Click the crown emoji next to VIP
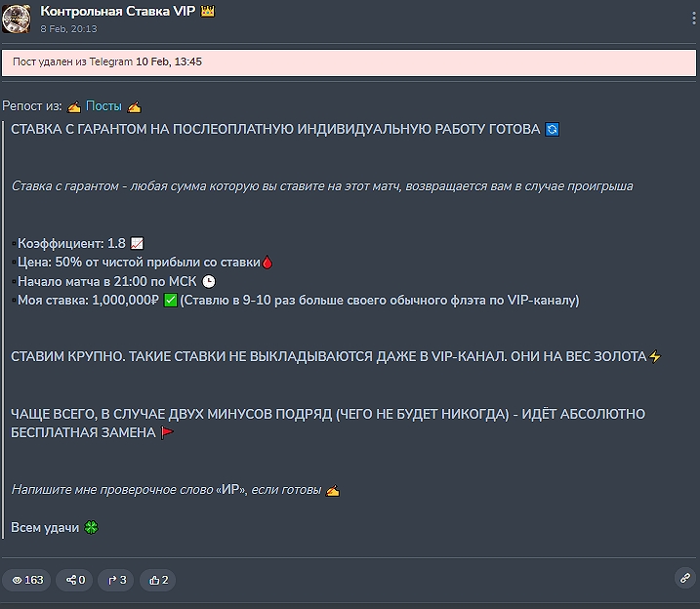Viewport: 700px width, 609px height. tap(208, 11)
